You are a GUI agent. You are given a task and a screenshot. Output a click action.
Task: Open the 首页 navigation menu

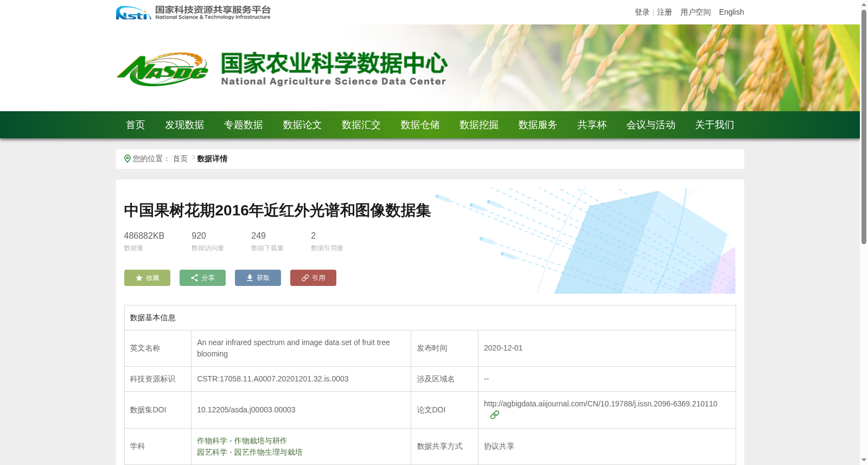136,125
